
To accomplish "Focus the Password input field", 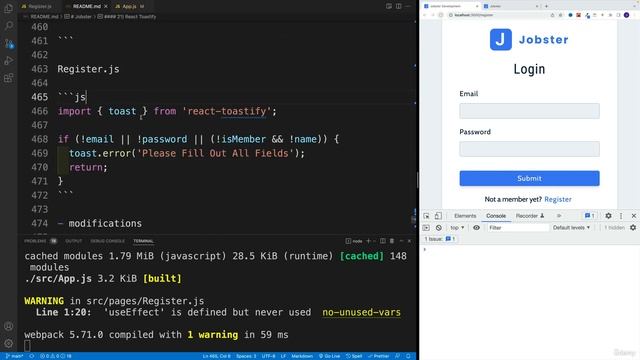I will point(529,149).
